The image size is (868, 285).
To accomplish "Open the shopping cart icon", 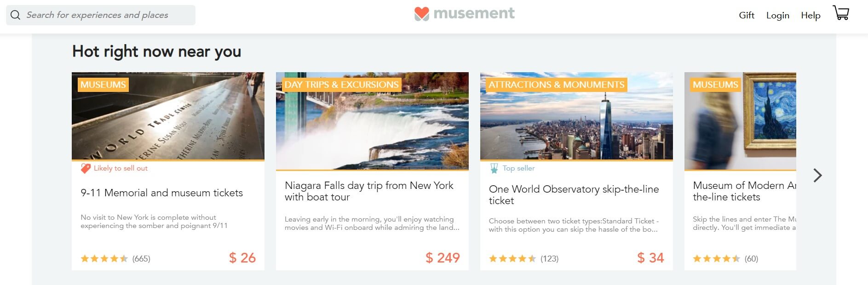I will [x=841, y=13].
